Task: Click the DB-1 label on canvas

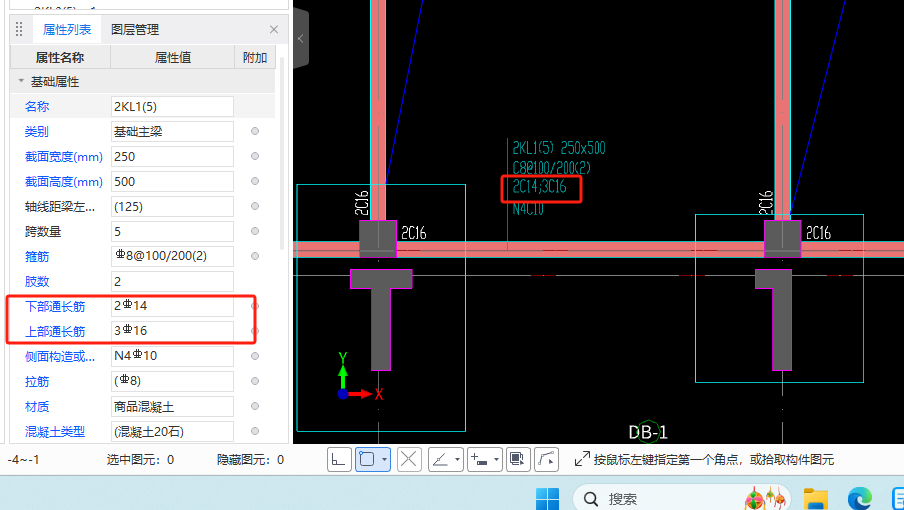Action: coord(648,432)
